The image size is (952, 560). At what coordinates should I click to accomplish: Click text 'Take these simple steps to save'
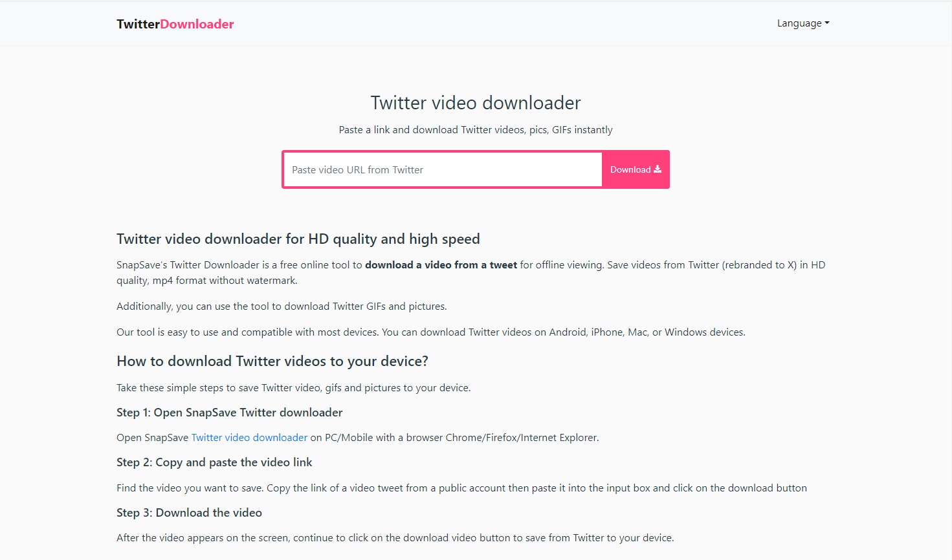click(x=293, y=388)
